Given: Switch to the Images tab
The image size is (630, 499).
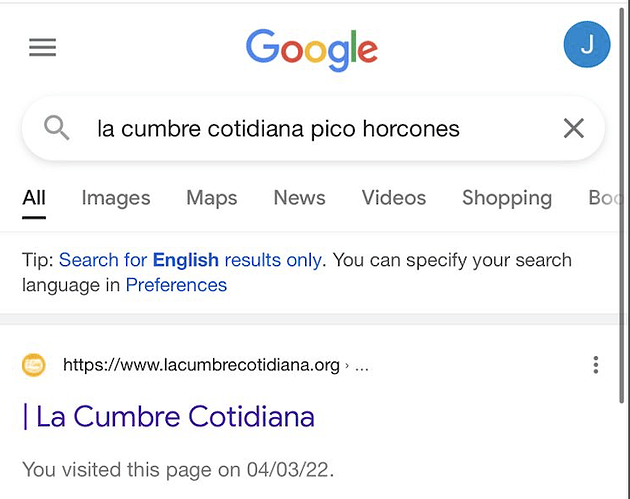Looking at the screenshot, I should click(x=116, y=198).
